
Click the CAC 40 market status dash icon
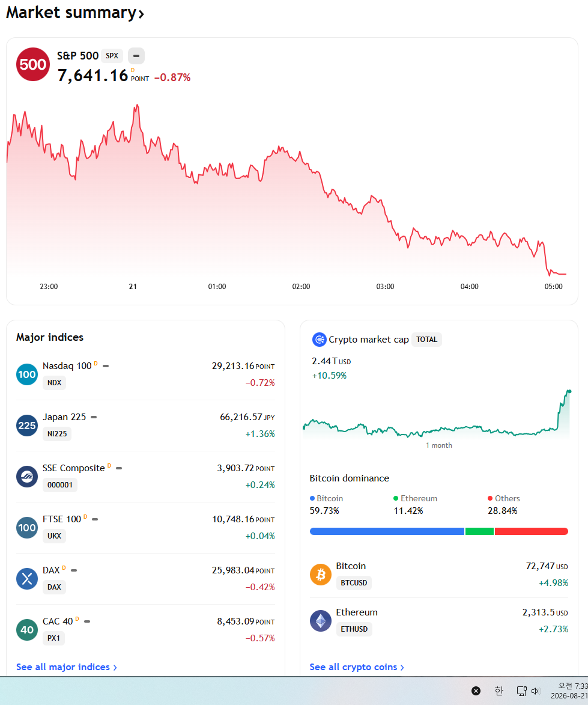click(87, 621)
